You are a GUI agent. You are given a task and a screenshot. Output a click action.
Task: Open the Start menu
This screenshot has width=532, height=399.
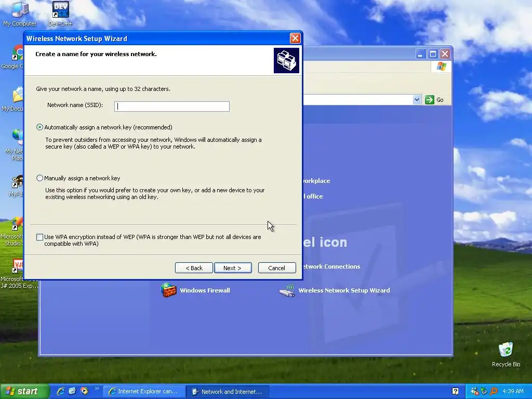(x=24, y=392)
